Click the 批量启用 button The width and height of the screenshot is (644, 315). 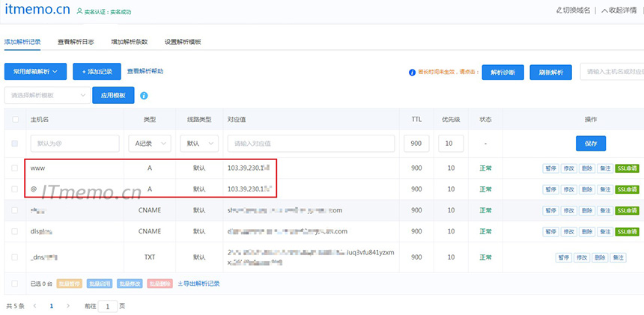(100, 284)
